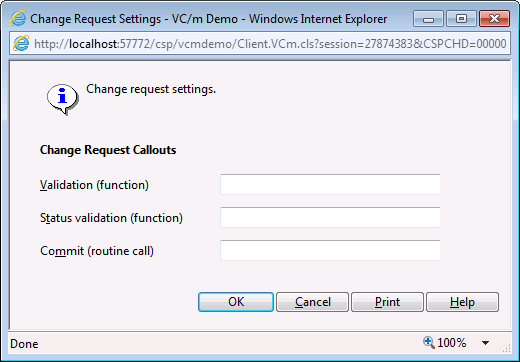
Task: Maximize the Internet Explorer window
Action: (x=461, y=19)
